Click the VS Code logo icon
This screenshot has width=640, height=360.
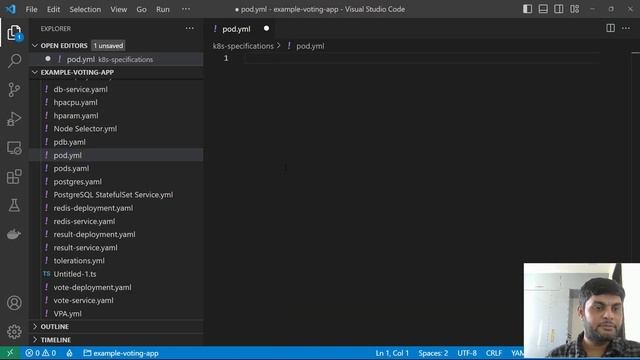[x=11, y=9]
